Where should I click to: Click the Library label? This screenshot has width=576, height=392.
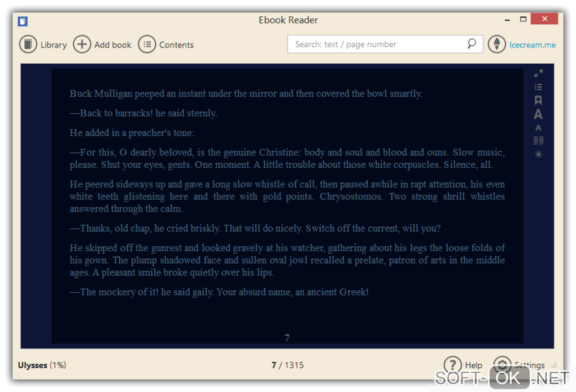tap(54, 45)
